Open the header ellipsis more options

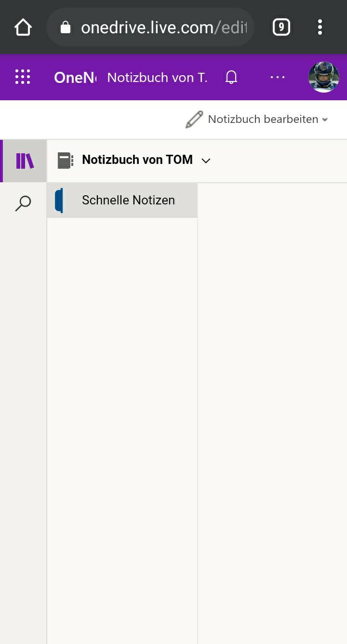pos(278,77)
